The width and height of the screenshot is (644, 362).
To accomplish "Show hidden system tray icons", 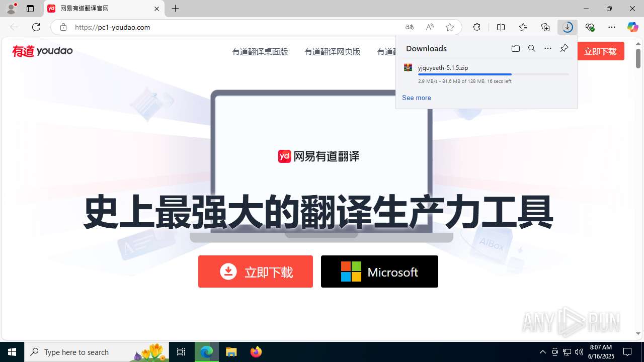I will pos(542,352).
